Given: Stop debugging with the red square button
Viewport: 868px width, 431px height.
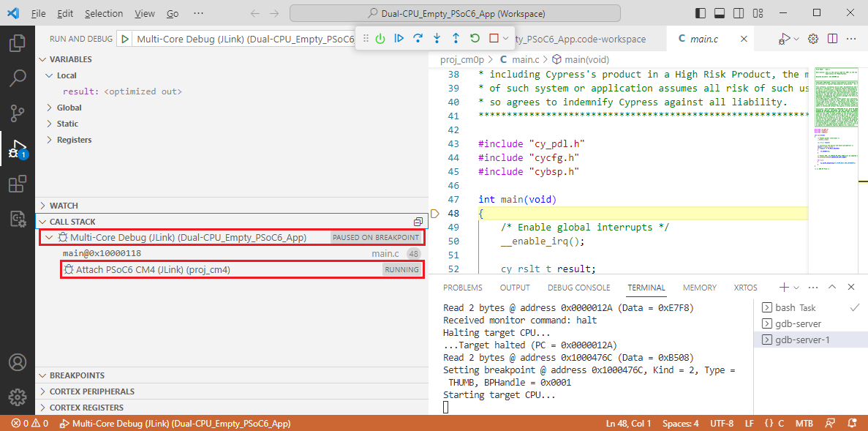Looking at the screenshot, I should point(494,38).
